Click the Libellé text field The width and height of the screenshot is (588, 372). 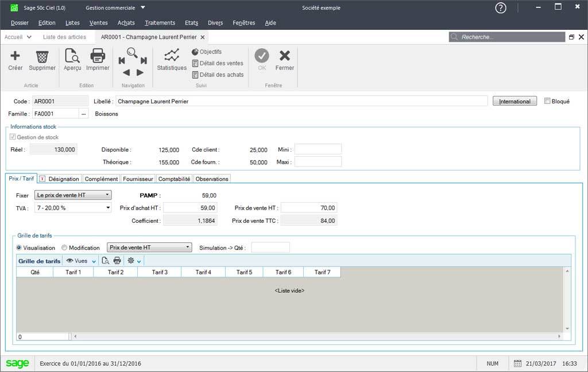pyautogui.click(x=301, y=101)
